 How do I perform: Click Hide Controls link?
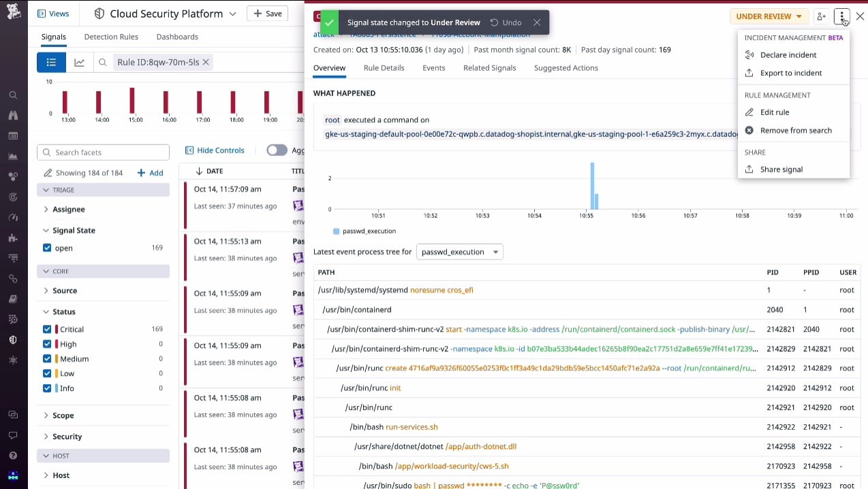(215, 151)
